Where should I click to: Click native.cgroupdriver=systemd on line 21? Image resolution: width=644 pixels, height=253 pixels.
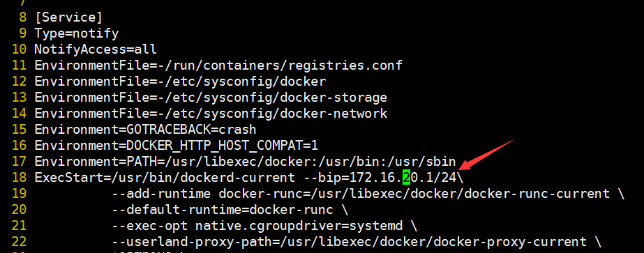click(299, 226)
